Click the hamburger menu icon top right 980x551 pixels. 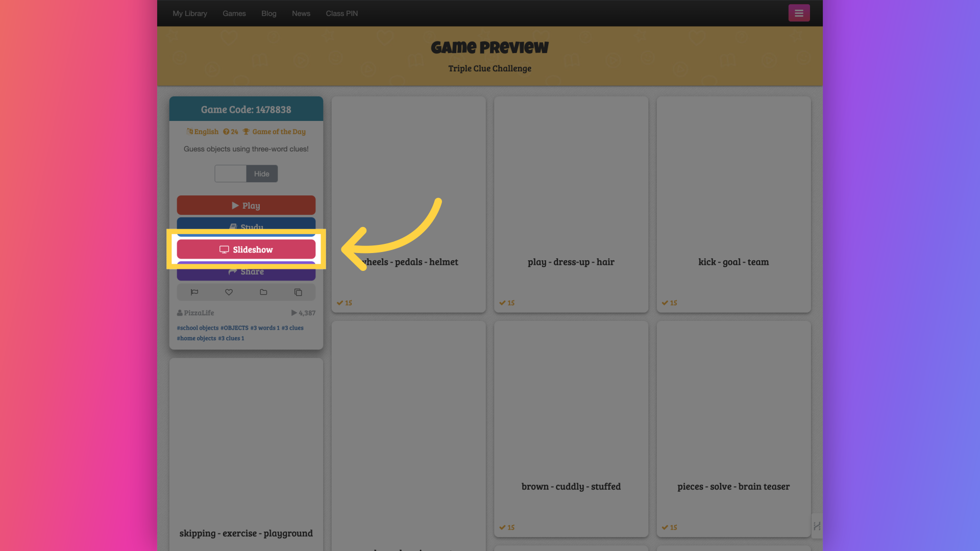[x=799, y=13]
